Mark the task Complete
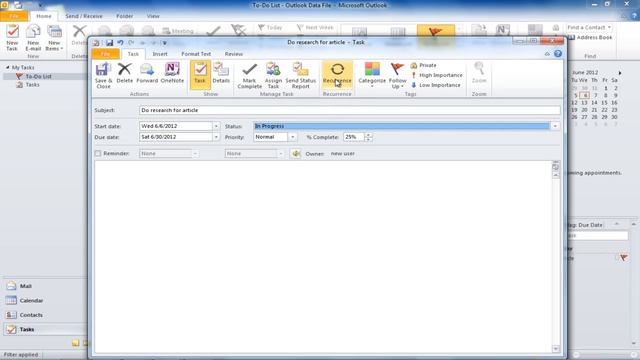The height and width of the screenshot is (360, 640). point(249,76)
